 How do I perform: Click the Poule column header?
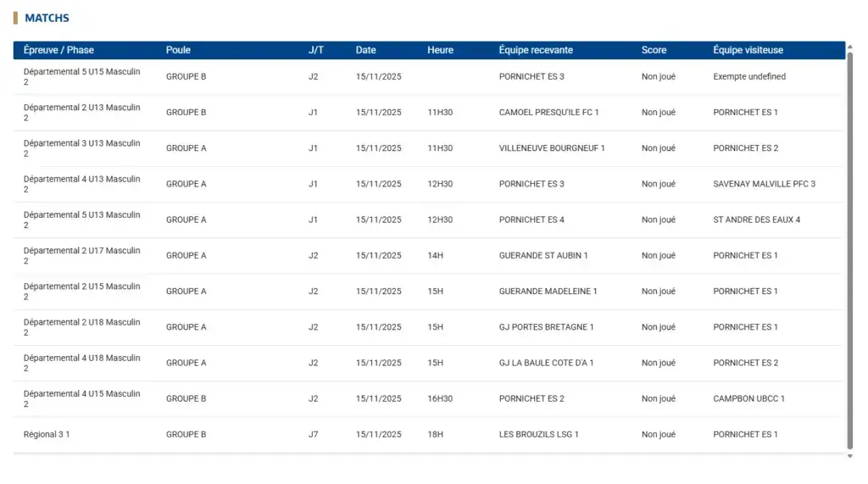coord(178,50)
